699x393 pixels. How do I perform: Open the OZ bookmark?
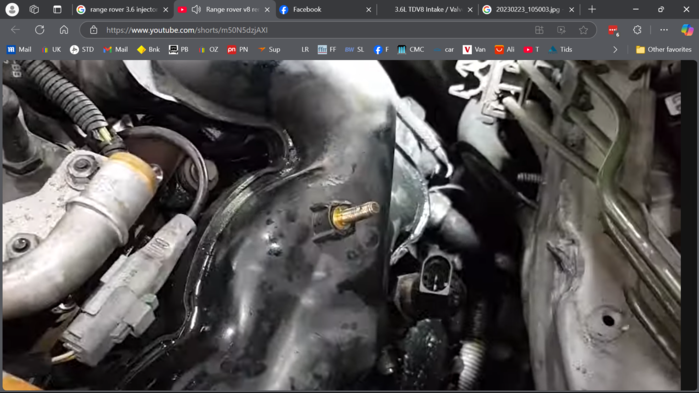coord(208,49)
